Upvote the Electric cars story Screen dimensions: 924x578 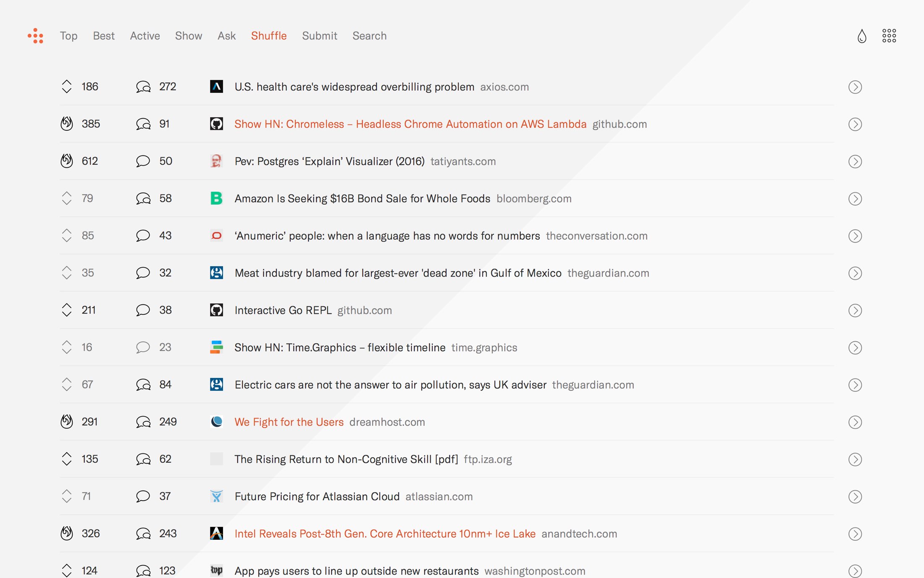coord(67,384)
